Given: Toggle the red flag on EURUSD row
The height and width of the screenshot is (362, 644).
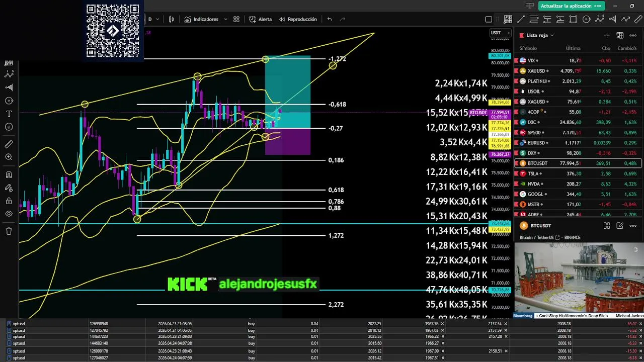Looking at the screenshot, I should (516, 143).
